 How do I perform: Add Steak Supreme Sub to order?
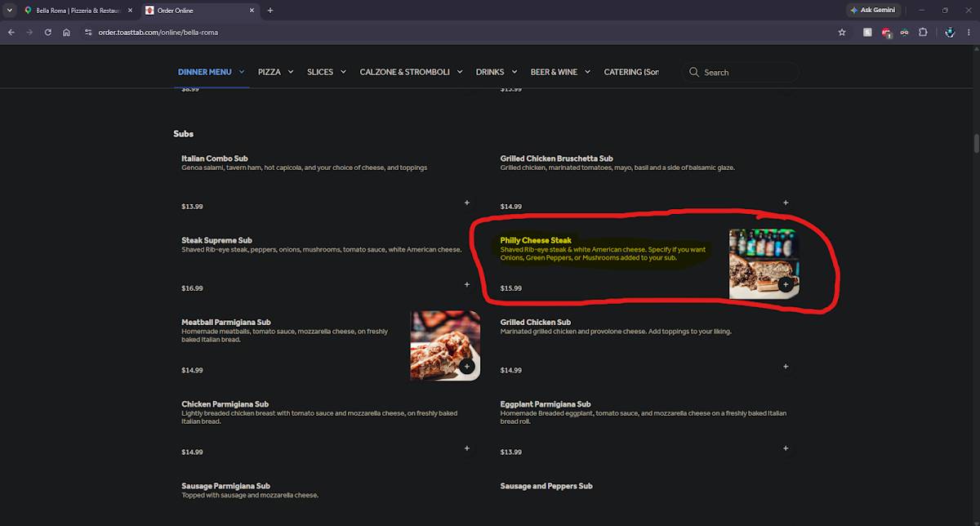(467, 284)
